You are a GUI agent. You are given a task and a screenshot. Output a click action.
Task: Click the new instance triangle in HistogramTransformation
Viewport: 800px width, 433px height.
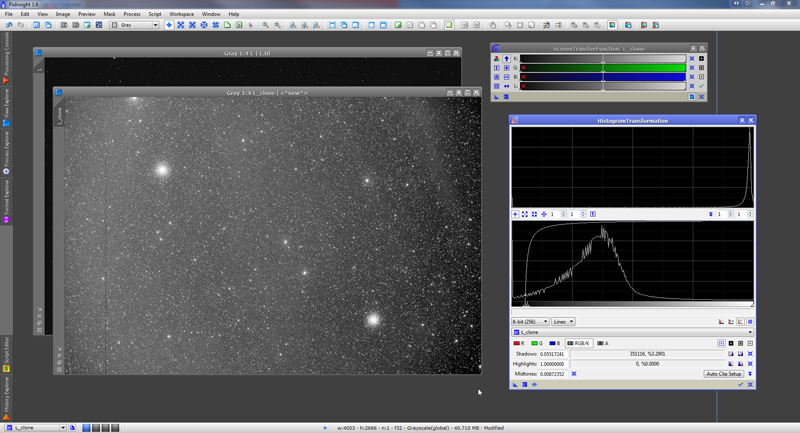(516, 384)
